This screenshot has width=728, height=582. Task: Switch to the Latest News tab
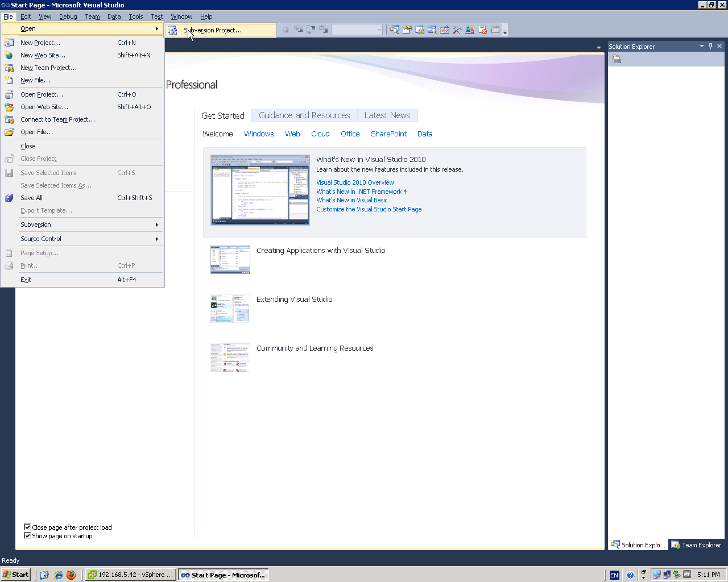tap(387, 115)
